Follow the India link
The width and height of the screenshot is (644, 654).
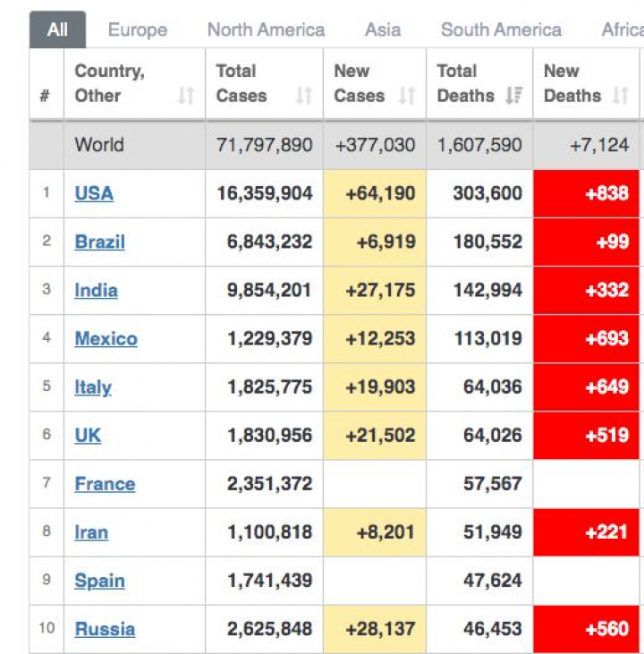tap(96, 290)
